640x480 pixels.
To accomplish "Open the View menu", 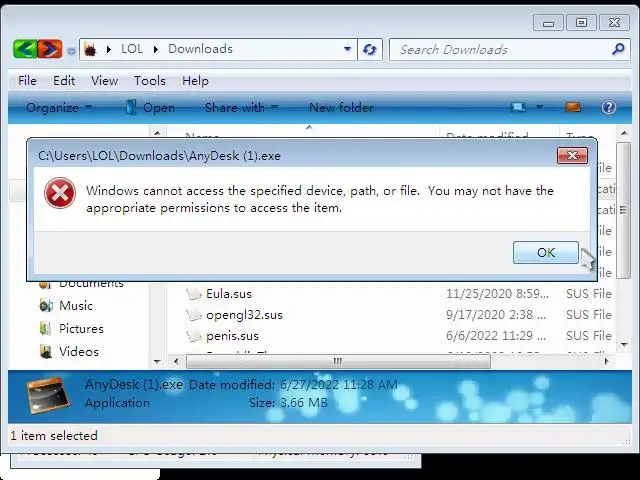I will pos(104,81).
